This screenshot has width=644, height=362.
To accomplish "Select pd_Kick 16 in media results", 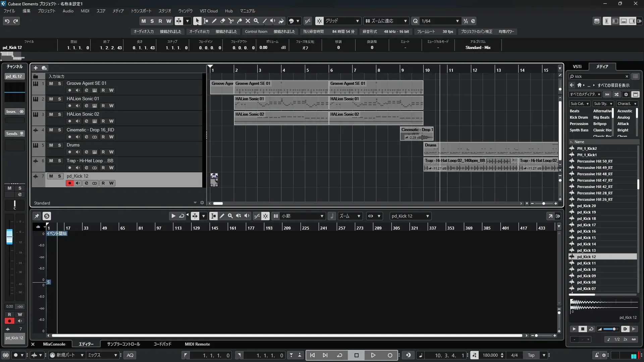I will click(586, 231).
